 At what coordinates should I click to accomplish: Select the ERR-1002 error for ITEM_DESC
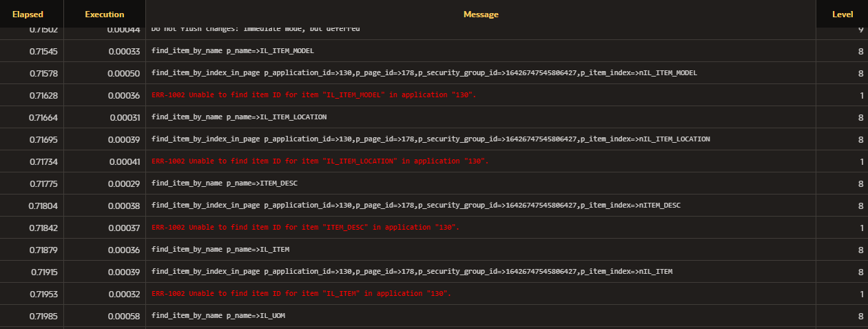[x=305, y=228]
